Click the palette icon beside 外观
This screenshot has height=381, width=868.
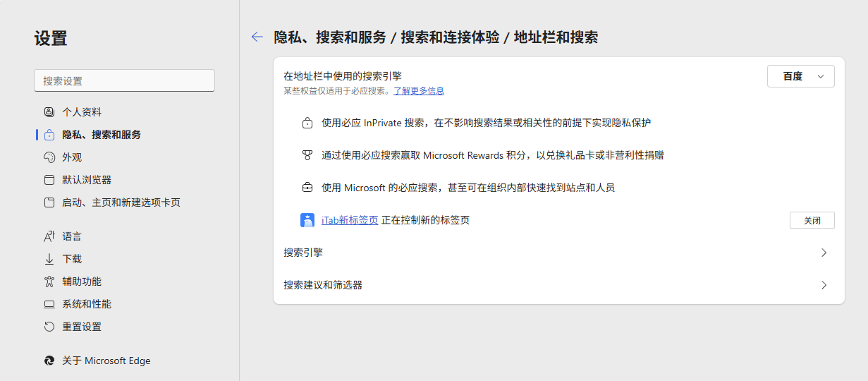(x=49, y=157)
